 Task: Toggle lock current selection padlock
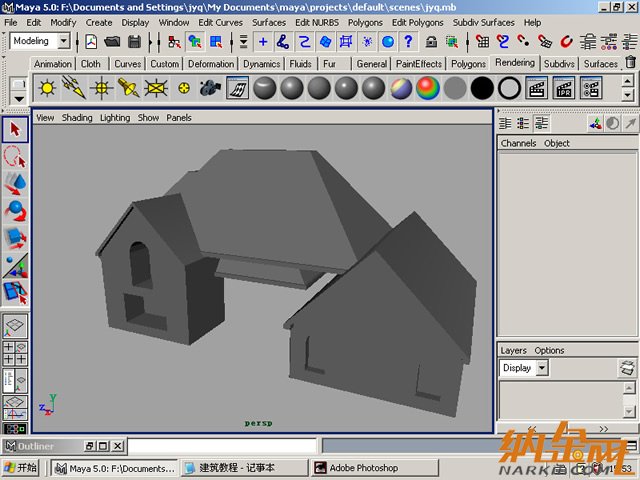click(x=431, y=42)
